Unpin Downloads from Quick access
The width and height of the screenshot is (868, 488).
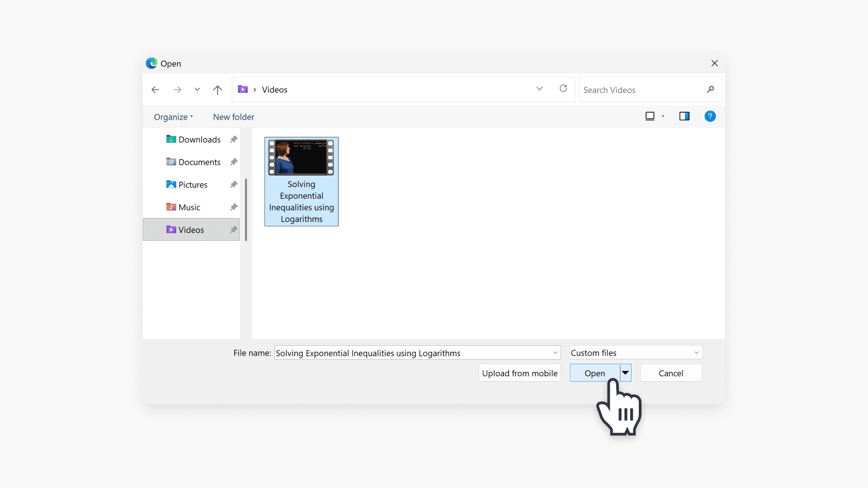[x=233, y=139]
